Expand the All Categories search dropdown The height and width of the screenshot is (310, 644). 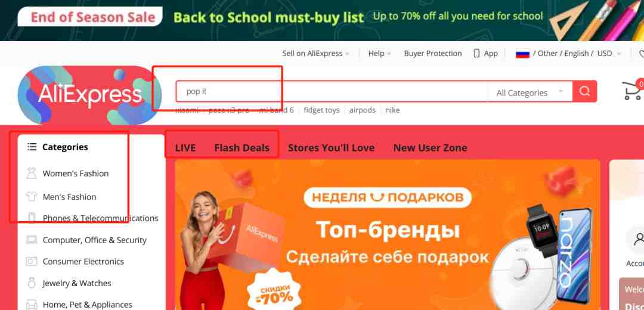(x=530, y=93)
